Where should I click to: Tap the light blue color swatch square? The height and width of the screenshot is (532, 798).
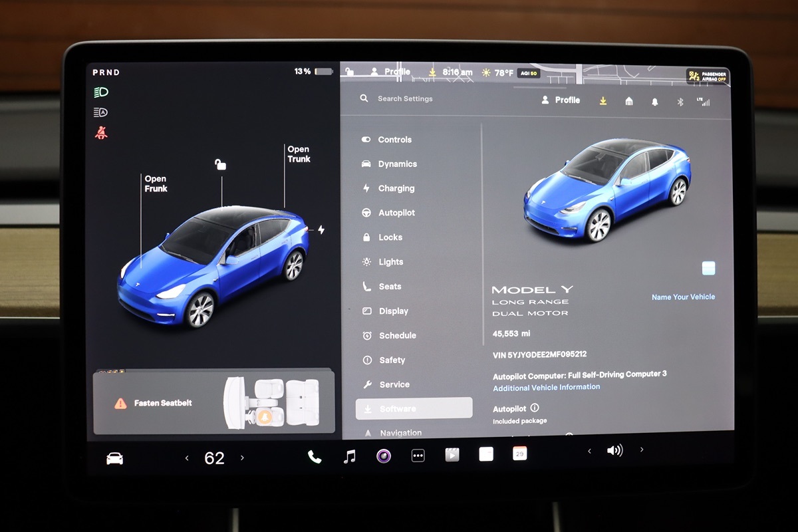[708, 268]
